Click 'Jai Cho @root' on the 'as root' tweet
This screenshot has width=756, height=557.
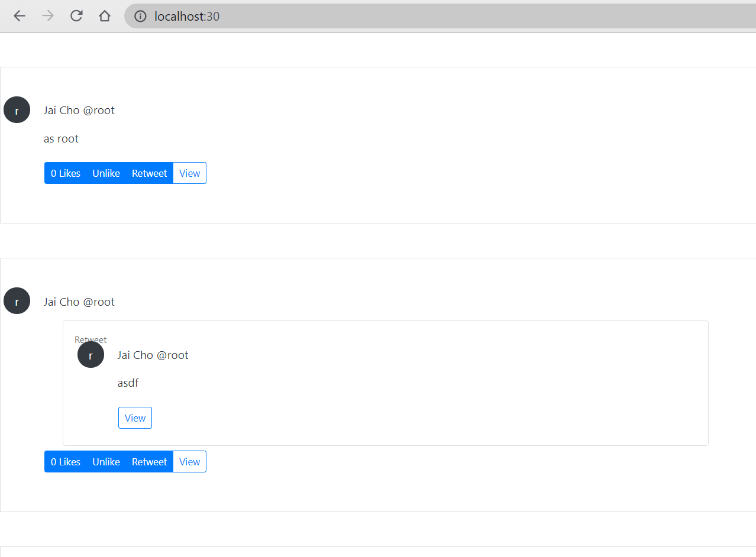click(79, 111)
